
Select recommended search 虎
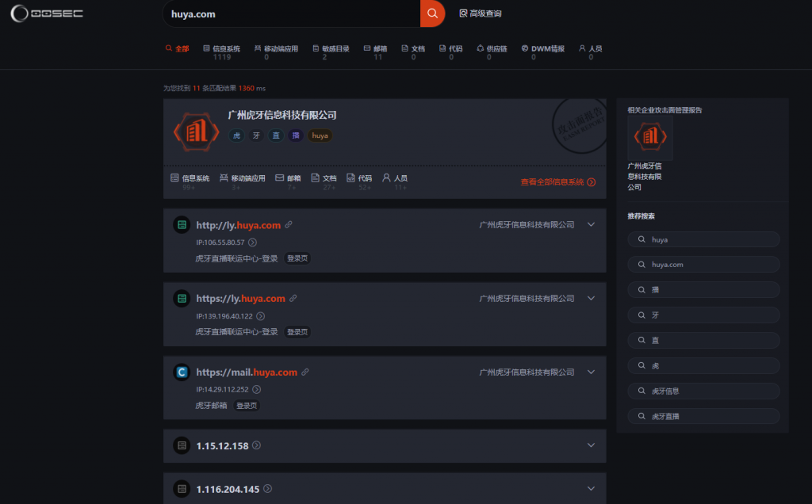coord(703,366)
